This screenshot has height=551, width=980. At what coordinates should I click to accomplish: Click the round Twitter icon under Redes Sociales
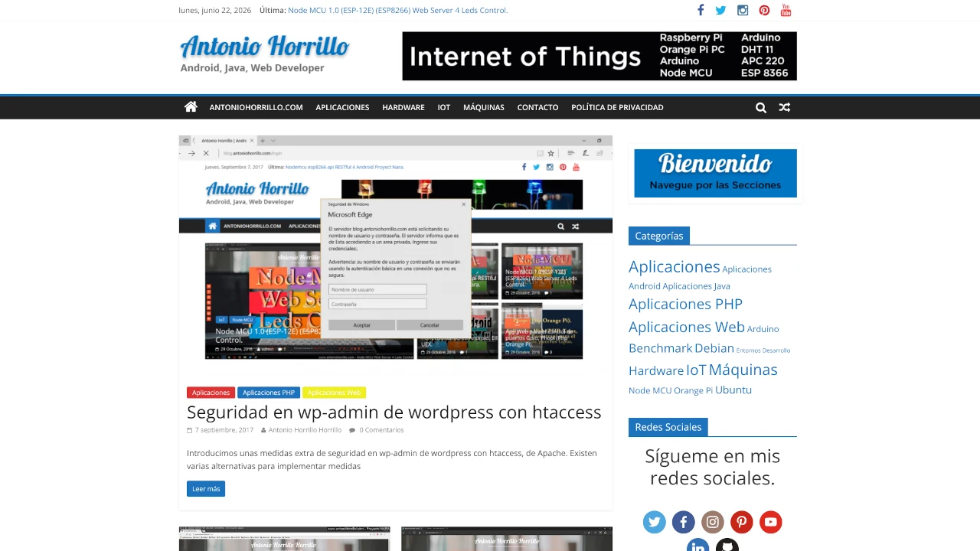[x=655, y=522]
